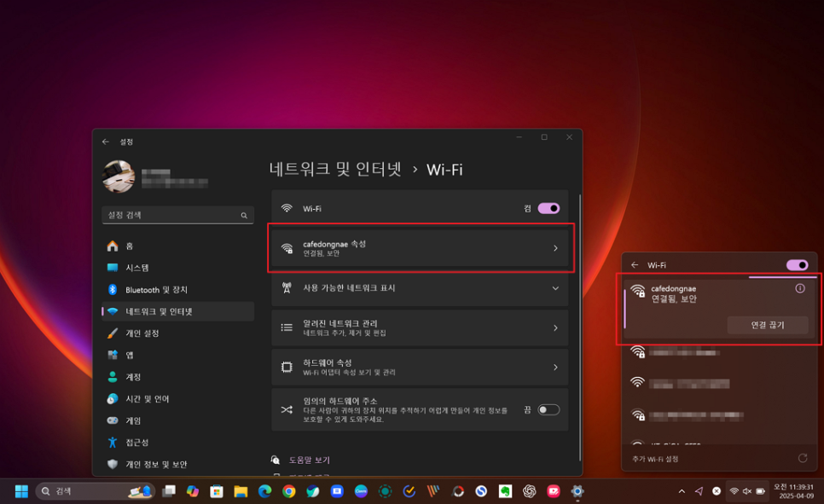Image resolution: width=824 pixels, height=504 pixels.
Task: Go back in the Settings window
Action: (x=106, y=142)
